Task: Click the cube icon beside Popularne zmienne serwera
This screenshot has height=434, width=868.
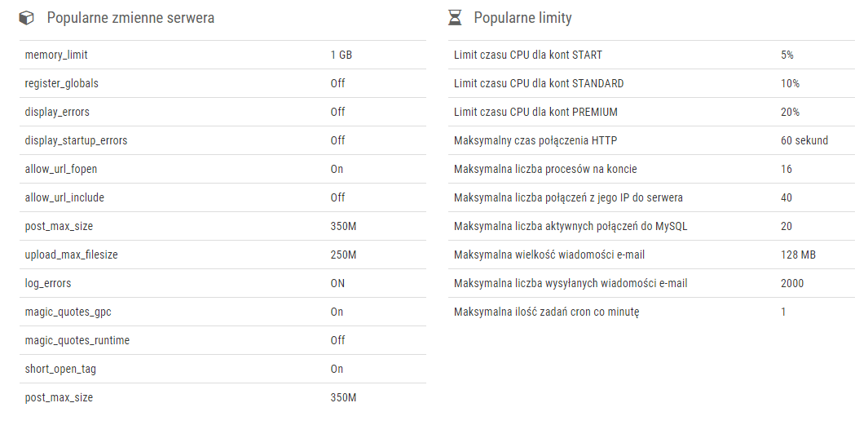Action: [27, 18]
